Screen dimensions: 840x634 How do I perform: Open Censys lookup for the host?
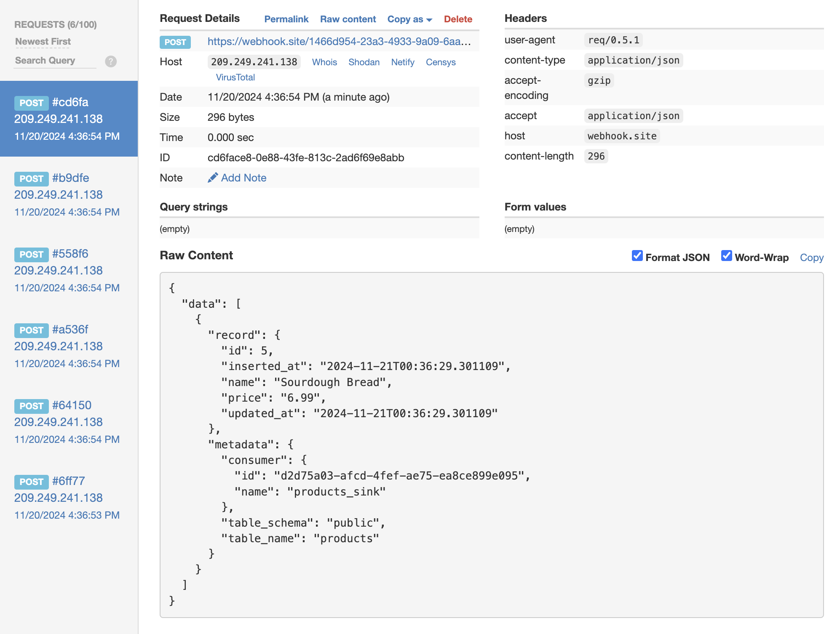tap(441, 62)
